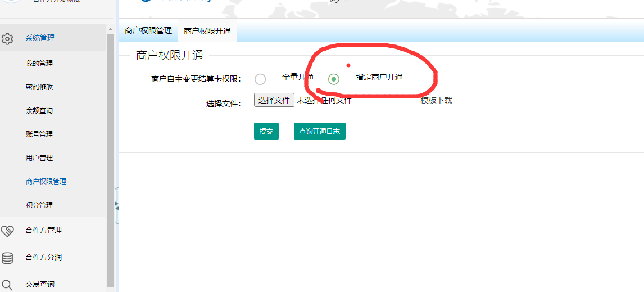
Task: Click the 查询开通日志 button
Action: (x=320, y=131)
